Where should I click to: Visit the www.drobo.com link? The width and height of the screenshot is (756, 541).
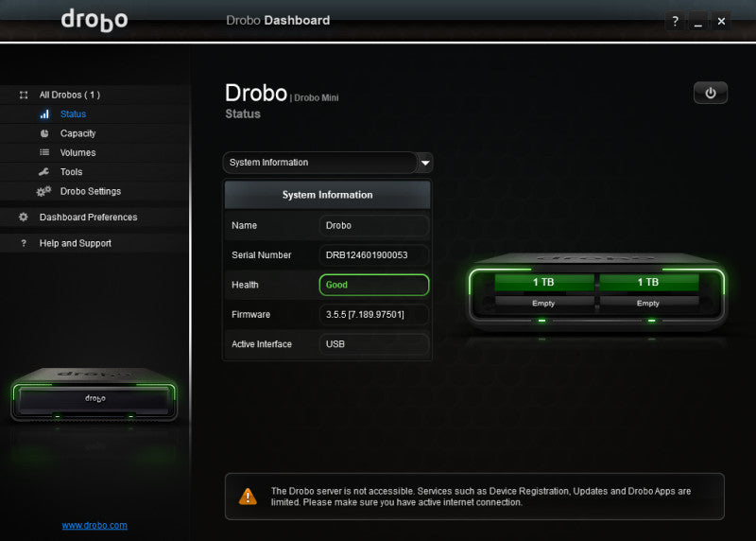(94, 525)
